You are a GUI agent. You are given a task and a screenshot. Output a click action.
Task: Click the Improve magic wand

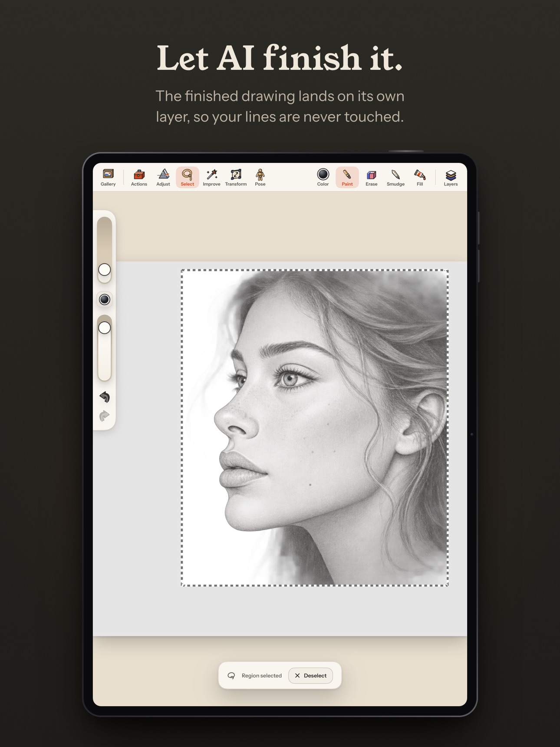pos(212,178)
